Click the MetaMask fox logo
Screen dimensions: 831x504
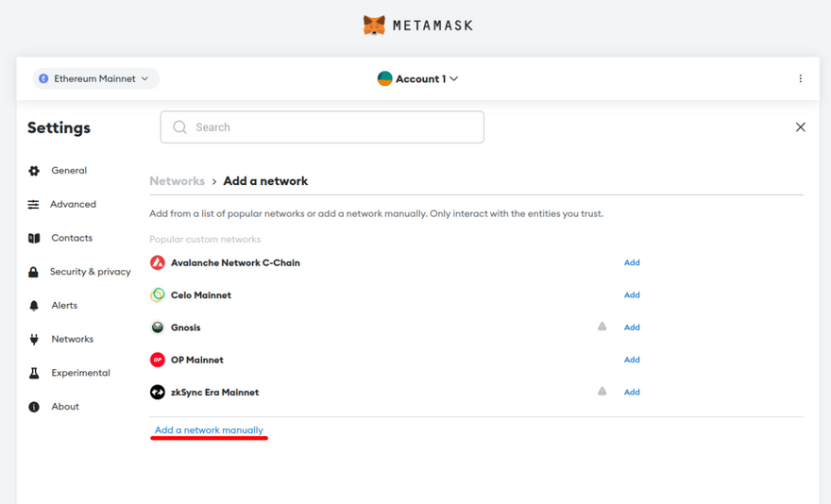click(x=374, y=25)
